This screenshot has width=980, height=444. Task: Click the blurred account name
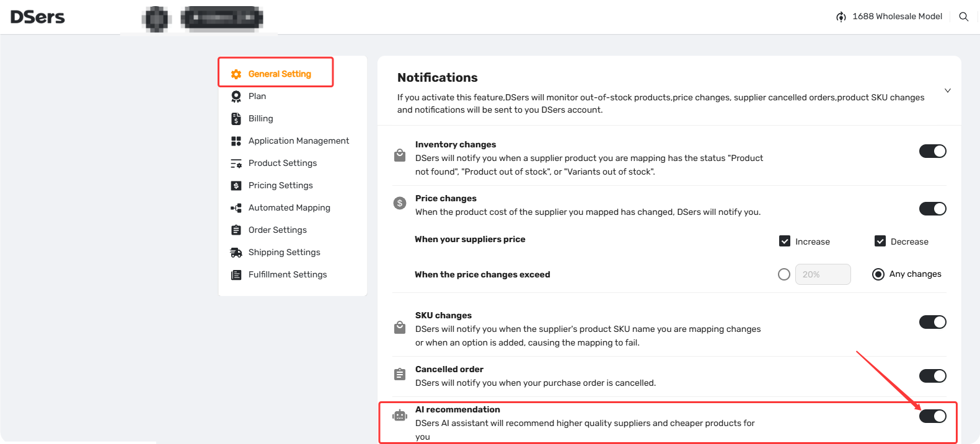click(x=222, y=18)
